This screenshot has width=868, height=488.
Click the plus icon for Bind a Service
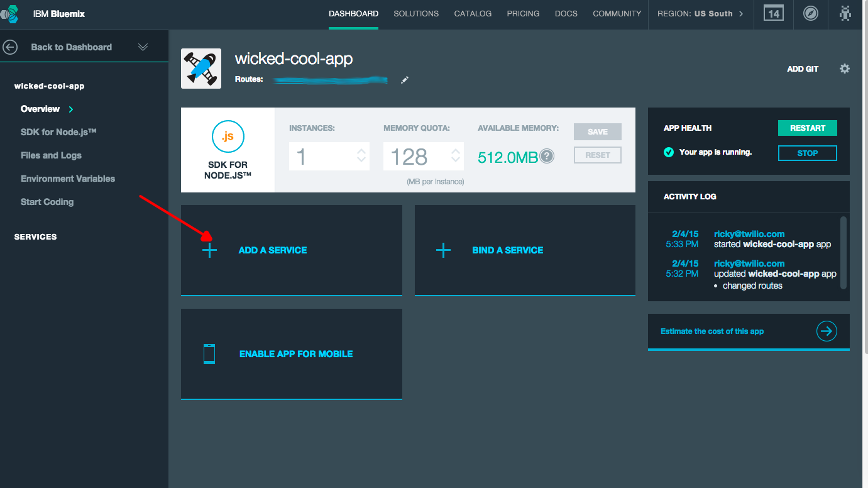[443, 250]
